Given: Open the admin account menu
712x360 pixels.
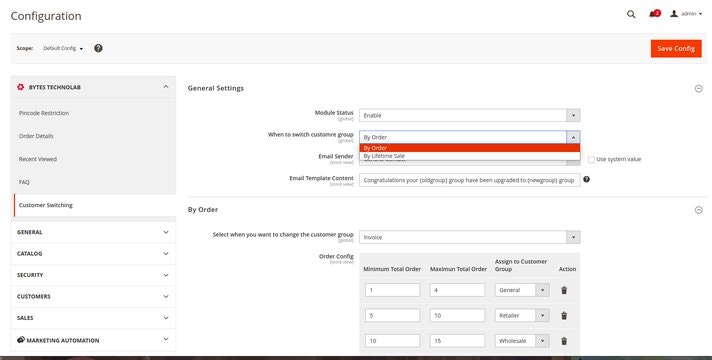Looking at the screenshot, I should pyautogui.click(x=686, y=14).
